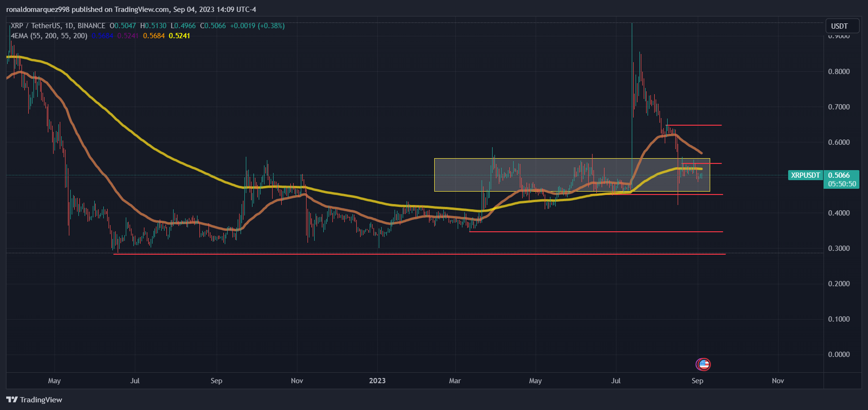
Task: Click the 0.7000 price axis level
Action: click(x=839, y=107)
